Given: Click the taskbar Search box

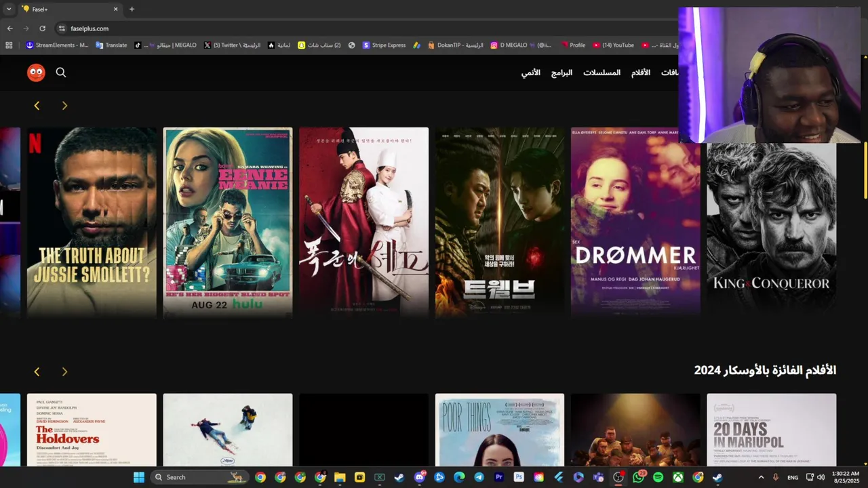Looking at the screenshot, I should [x=199, y=477].
